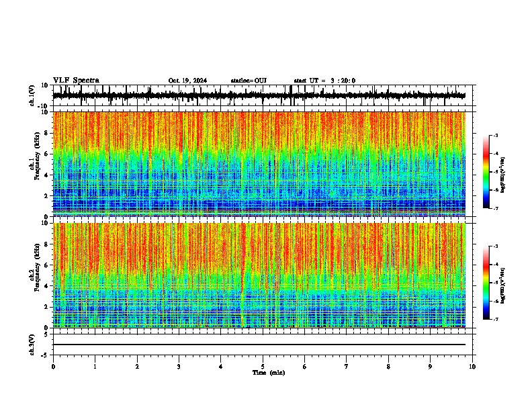Select the "start UT = 3 : 20: 0" text
The image size is (532, 411).
pyautogui.click(x=324, y=81)
